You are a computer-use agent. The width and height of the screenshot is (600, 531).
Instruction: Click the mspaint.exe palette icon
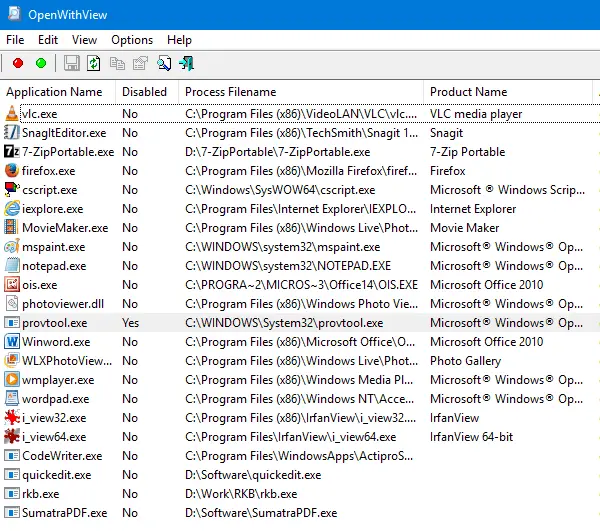coord(11,246)
